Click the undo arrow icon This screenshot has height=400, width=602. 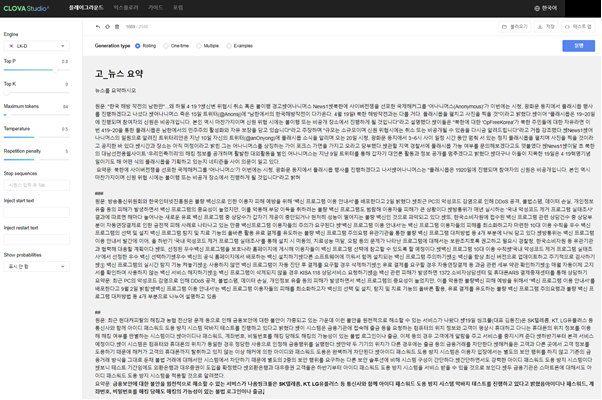click(x=98, y=26)
